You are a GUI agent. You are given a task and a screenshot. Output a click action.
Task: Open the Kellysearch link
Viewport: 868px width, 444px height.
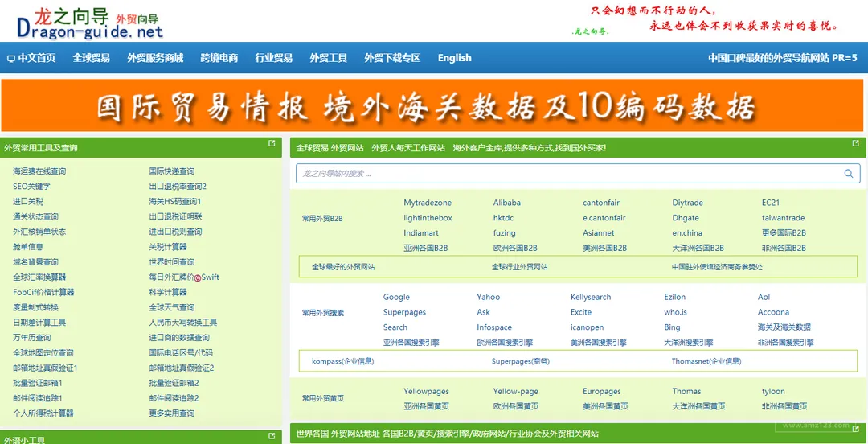591,297
